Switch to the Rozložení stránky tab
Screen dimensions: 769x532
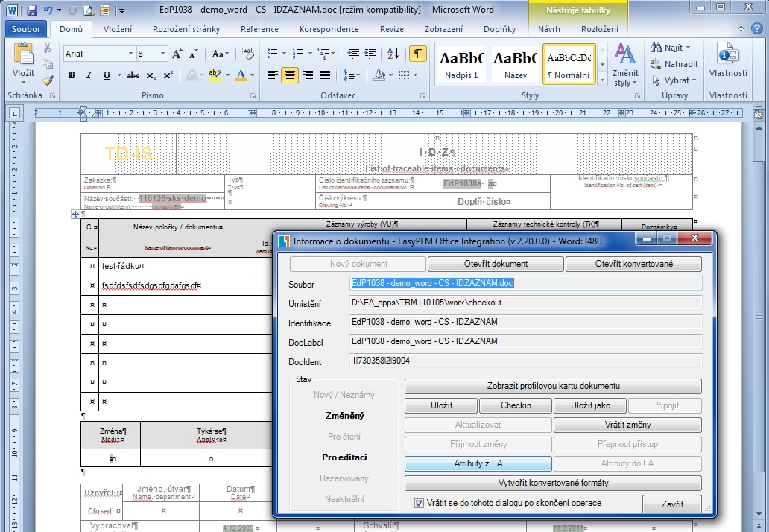point(186,29)
